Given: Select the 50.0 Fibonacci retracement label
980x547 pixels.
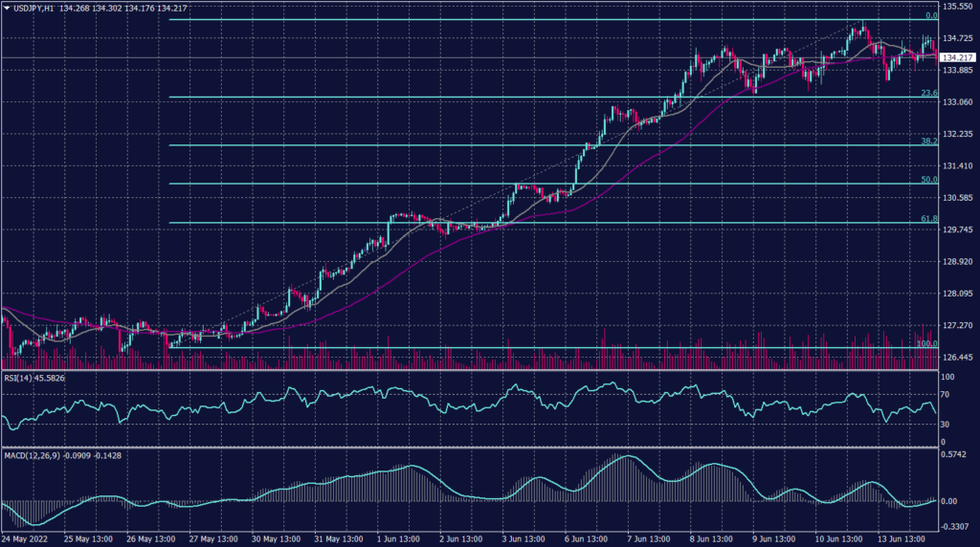Looking at the screenshot, I should [x=927, y=179].
